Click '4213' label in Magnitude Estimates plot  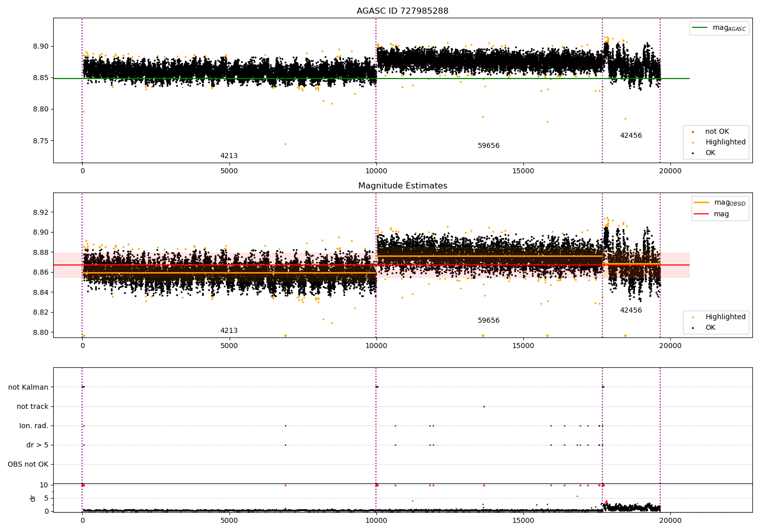pyautogui.click(x=229, y=331)
